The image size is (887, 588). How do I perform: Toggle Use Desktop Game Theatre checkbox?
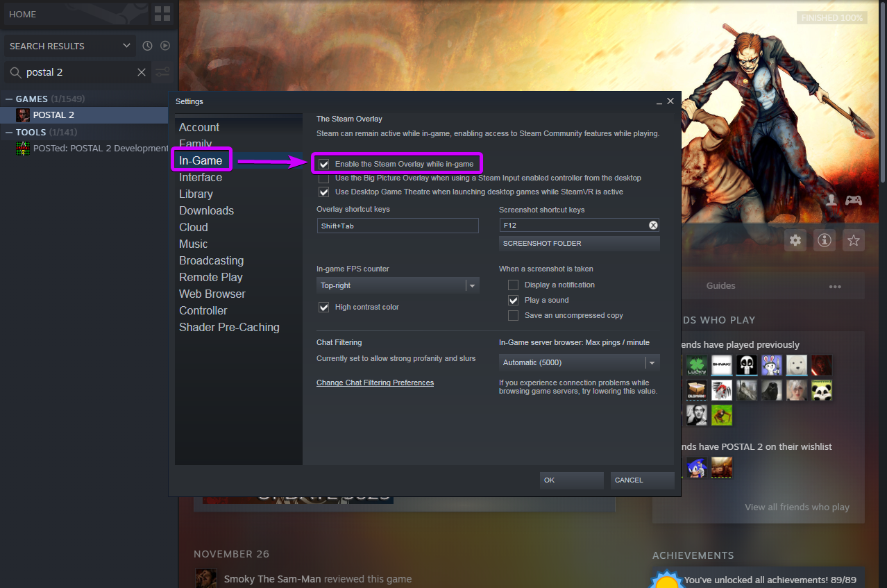tap(323, 192)
